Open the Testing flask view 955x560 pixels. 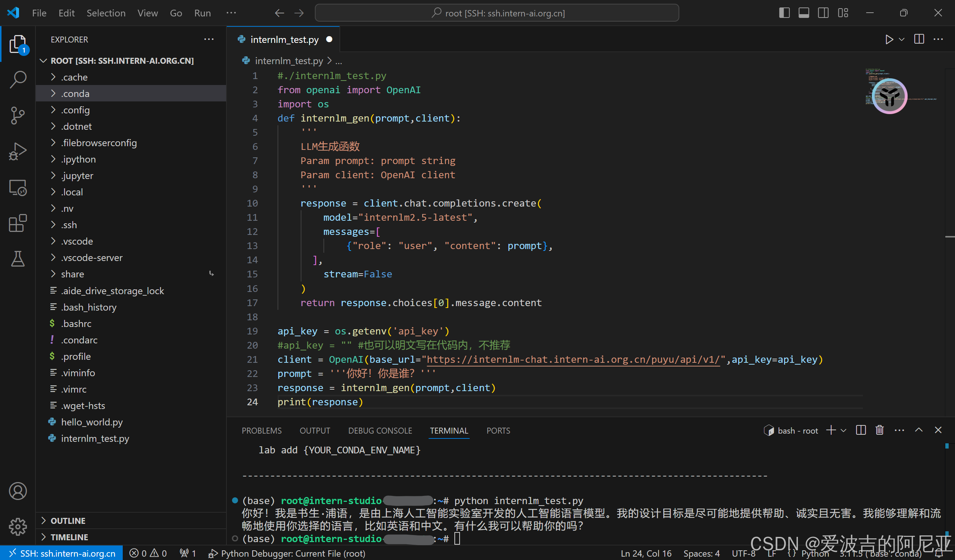(x=18, y=259)
